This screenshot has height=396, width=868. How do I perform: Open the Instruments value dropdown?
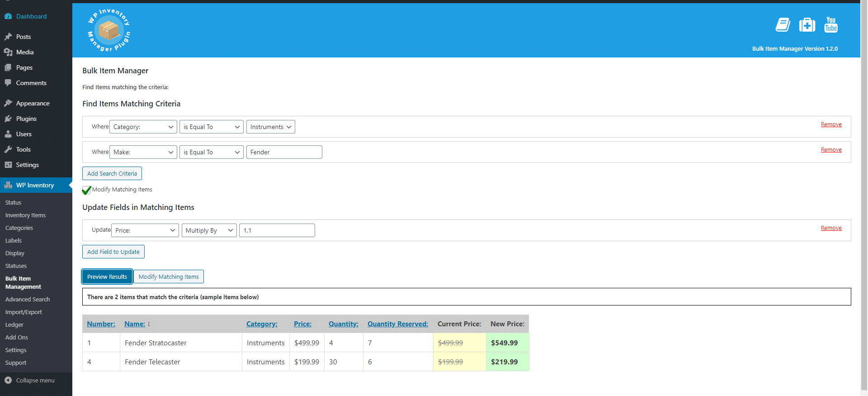[x=271, y=127]
